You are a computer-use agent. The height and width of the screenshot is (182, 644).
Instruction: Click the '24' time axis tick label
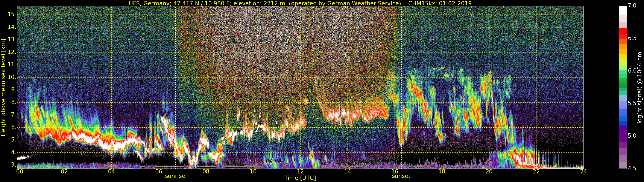coord(583,172)
